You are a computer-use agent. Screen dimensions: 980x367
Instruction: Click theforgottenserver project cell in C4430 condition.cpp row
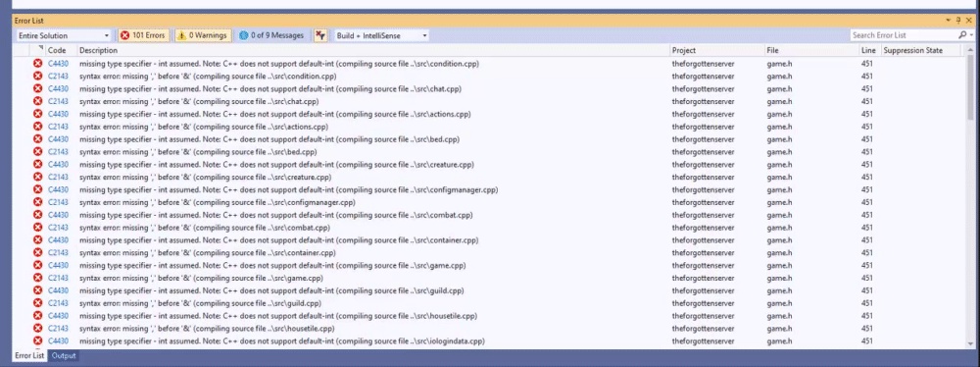(703, 64)
